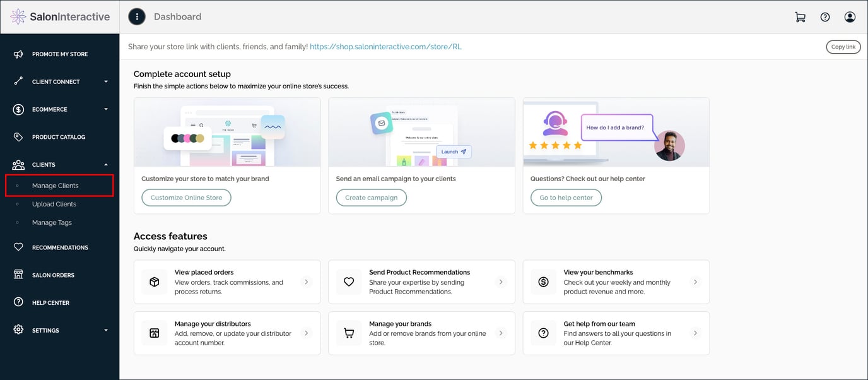Click chevron on Get help from our team card

695,333
